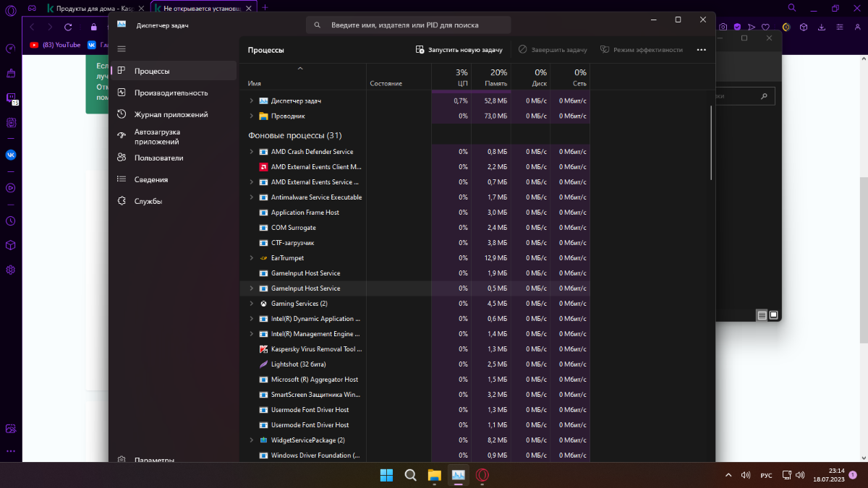Image resolution: width=868 pixels, height=488 pixels.
Task: Select the Процессы sidebar item
Action: 152,71
